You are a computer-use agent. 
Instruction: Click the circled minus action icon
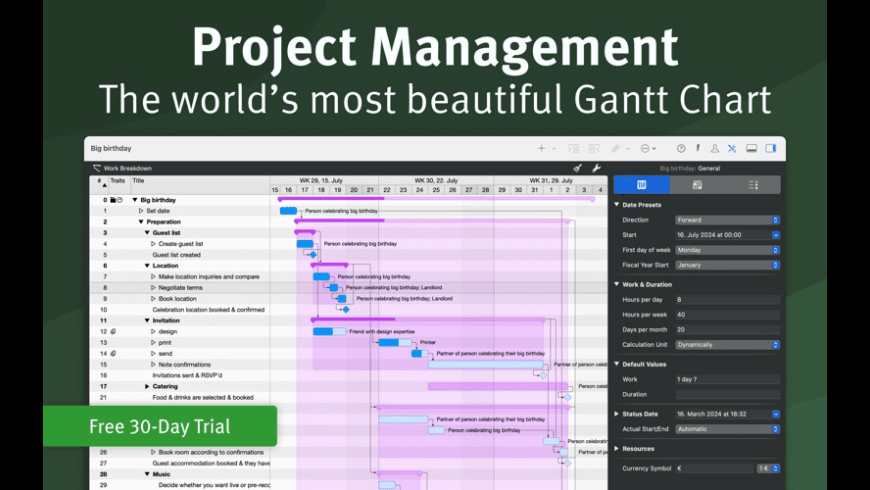tap(645, 149)
